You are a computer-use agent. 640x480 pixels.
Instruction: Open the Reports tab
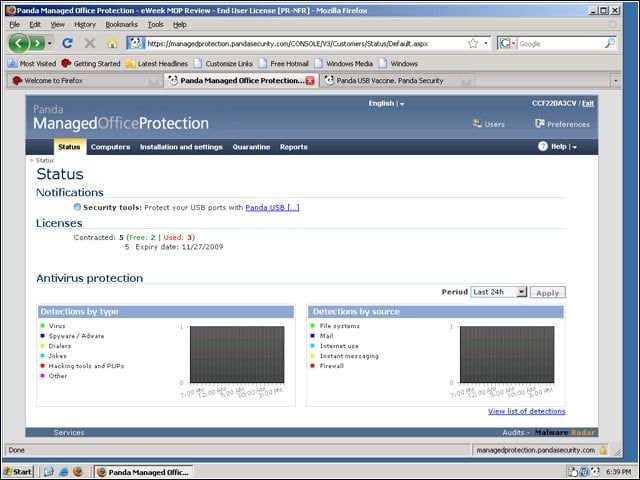point(294,147)
